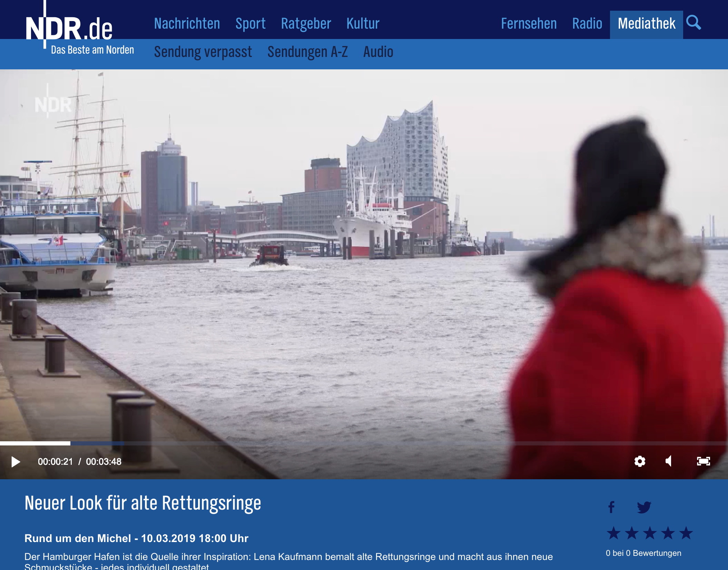728x570 pixels.
Task: Rate the video one star
Action: pos(614,533)
